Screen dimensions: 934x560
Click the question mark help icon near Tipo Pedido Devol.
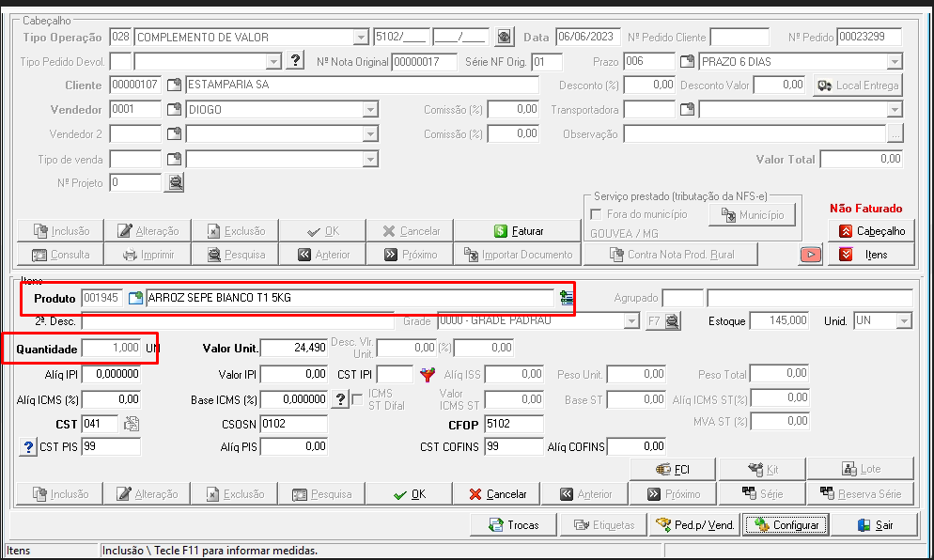pos(295,61)
